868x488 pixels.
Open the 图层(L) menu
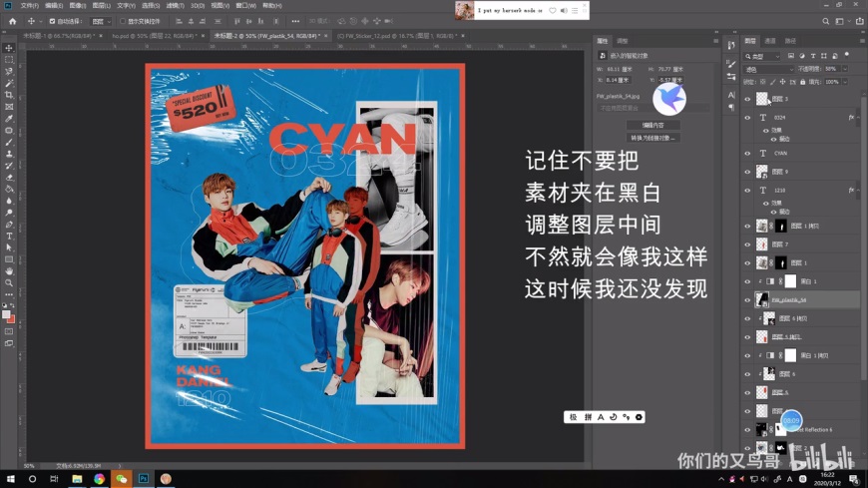pos(102,6)
